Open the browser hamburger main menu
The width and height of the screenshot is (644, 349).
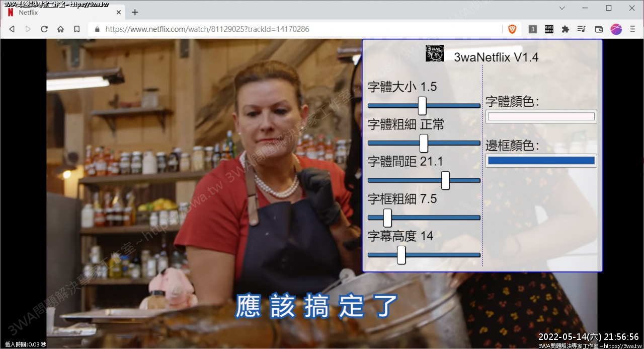[632, 29]
